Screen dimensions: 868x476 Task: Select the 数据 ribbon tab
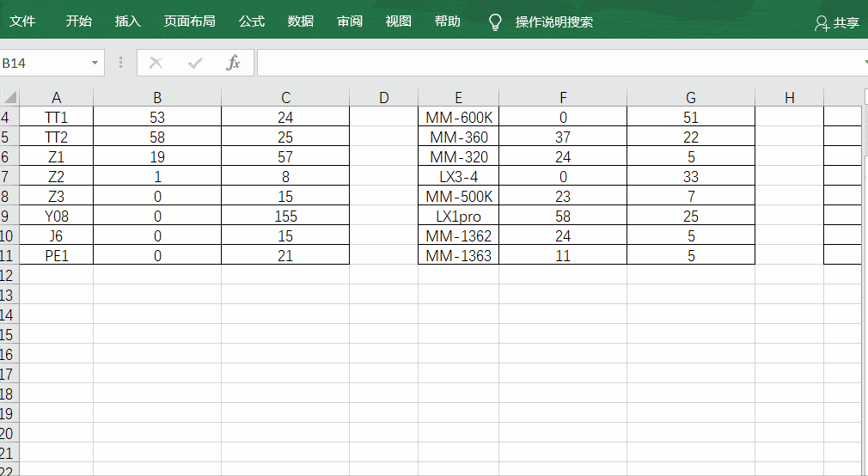[x=301, y=21]
